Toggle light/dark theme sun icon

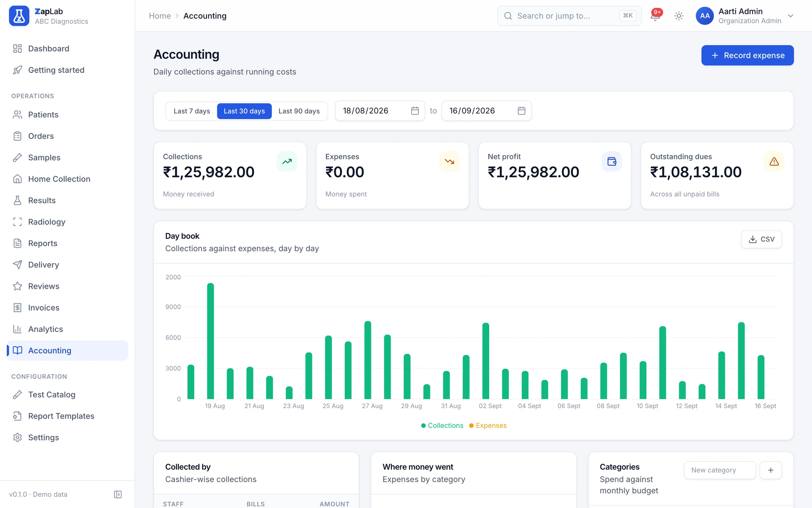pyautogui.click(x=679, y=16)
